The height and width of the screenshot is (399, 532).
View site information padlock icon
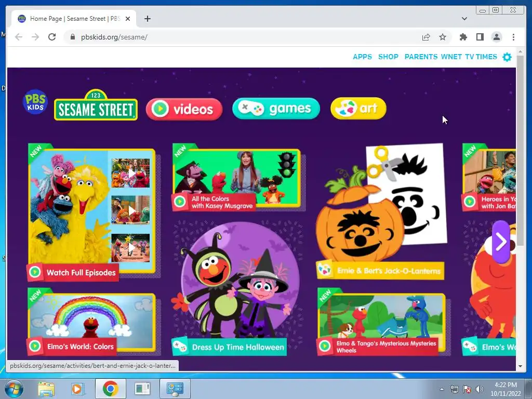coord(72,37)
